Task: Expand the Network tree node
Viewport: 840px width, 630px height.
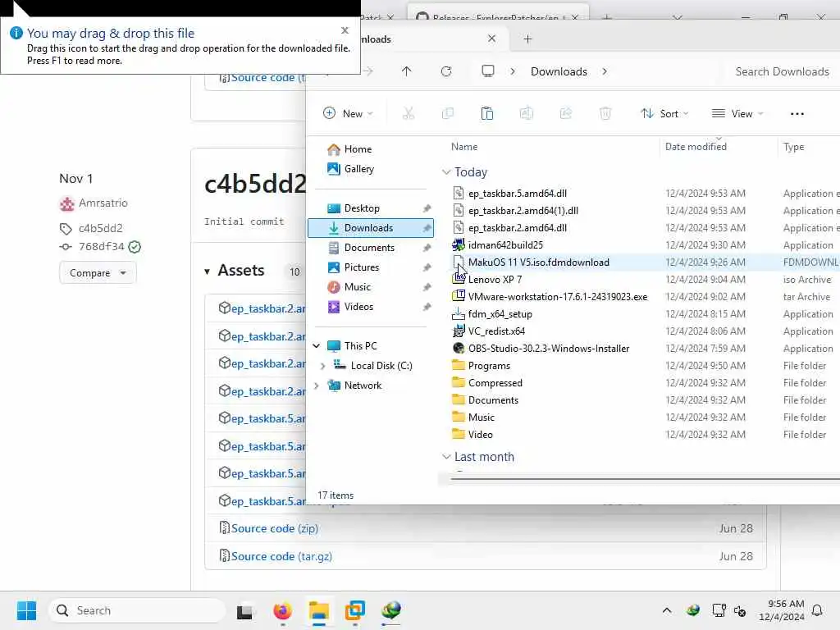Action: pos(317,386)
